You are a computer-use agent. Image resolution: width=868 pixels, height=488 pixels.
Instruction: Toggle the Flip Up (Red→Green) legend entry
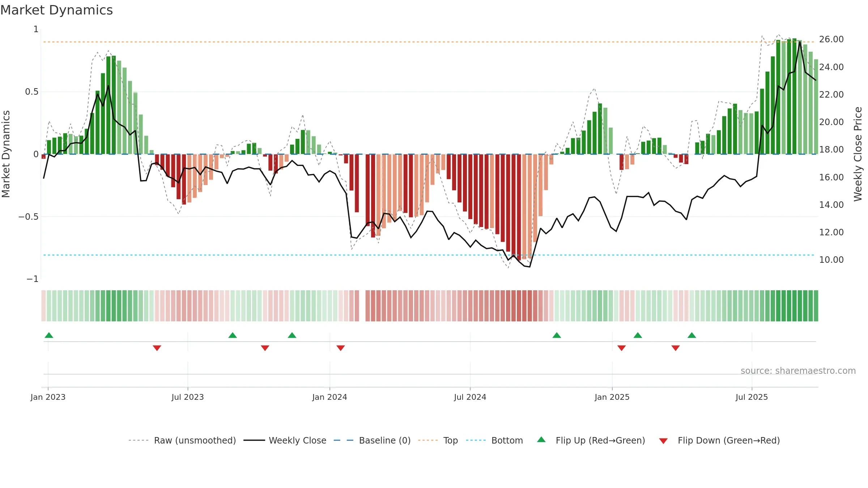pos(591,440)
